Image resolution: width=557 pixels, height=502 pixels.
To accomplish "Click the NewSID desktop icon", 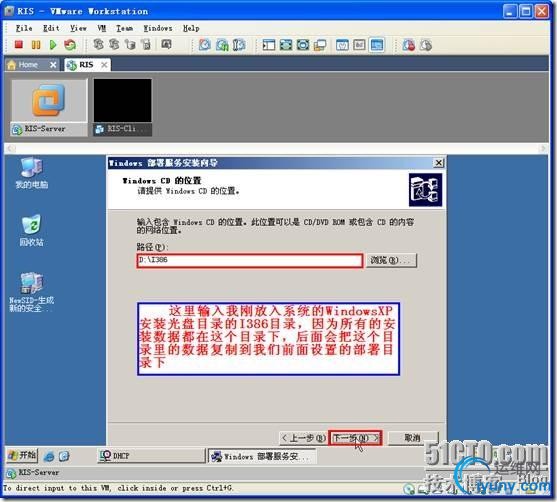I will click(x=32, y=292).
